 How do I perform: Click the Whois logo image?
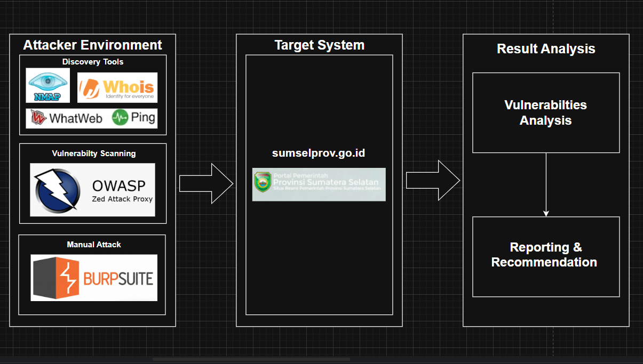117,87
